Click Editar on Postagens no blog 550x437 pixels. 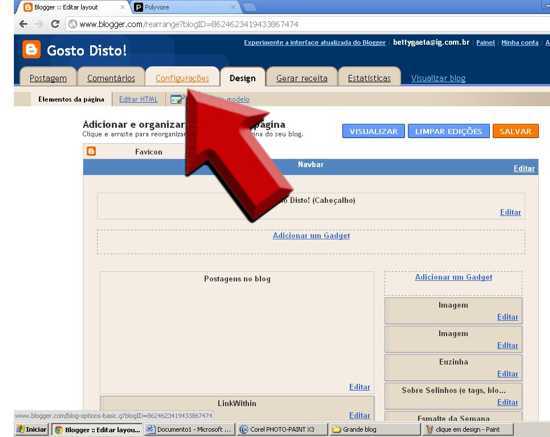pyautogui.click(x=359, y=387)
